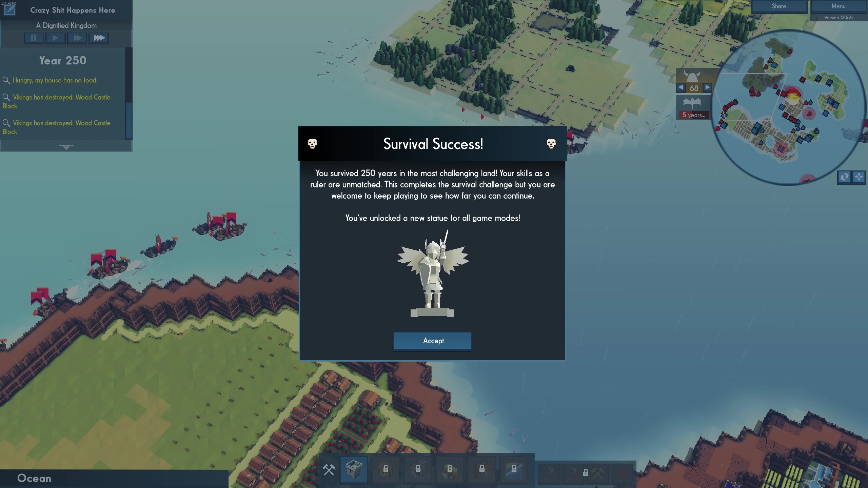Screen dimensions: 868x488
Task: Select the normal play speed button
Action: pos(55,38)
